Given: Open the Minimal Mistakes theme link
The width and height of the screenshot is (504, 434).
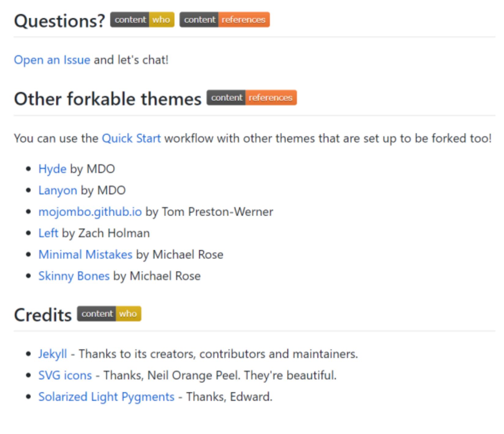Looking at the screenshot, I should click(85, 255).
